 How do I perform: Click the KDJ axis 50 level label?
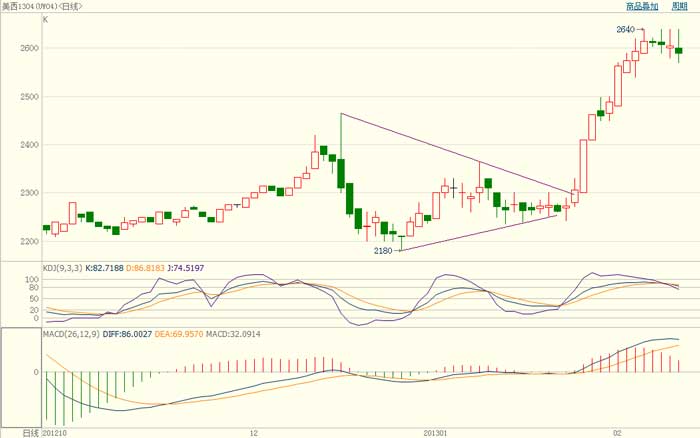pos(35,299)
